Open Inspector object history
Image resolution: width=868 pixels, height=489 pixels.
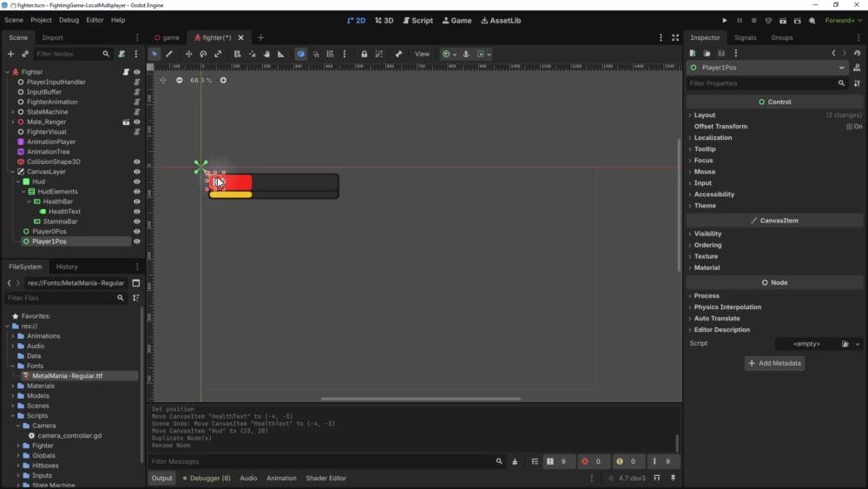pos(857,53)
